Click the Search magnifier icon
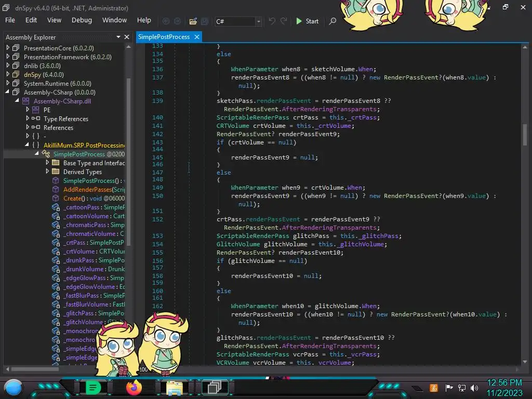532x399 pixels. (x=333, y=21)
